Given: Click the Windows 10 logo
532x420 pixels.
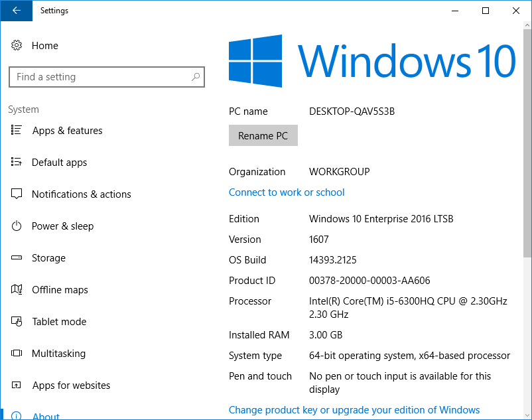Looking at the screenshot, I should point(372,61).
